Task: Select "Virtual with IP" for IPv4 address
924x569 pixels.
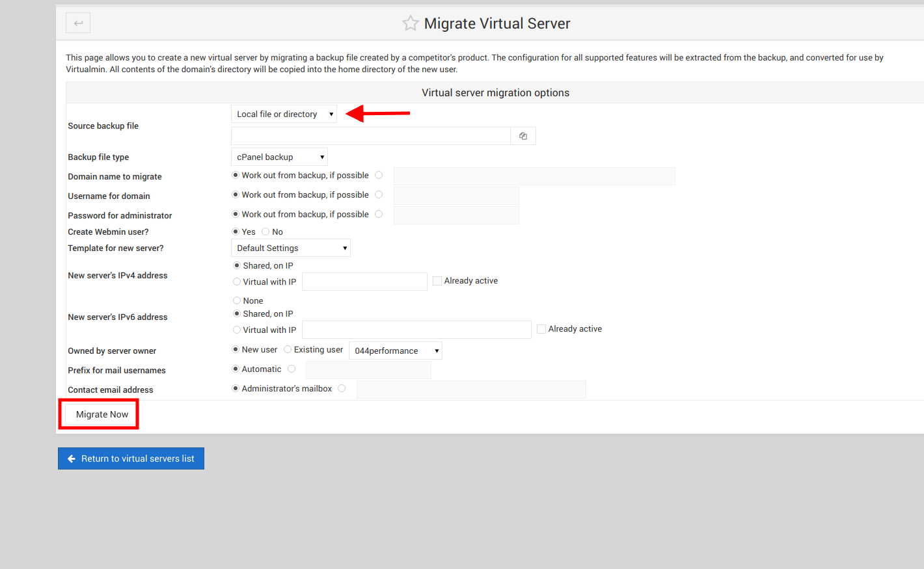Action: click(x=236, y=282)
